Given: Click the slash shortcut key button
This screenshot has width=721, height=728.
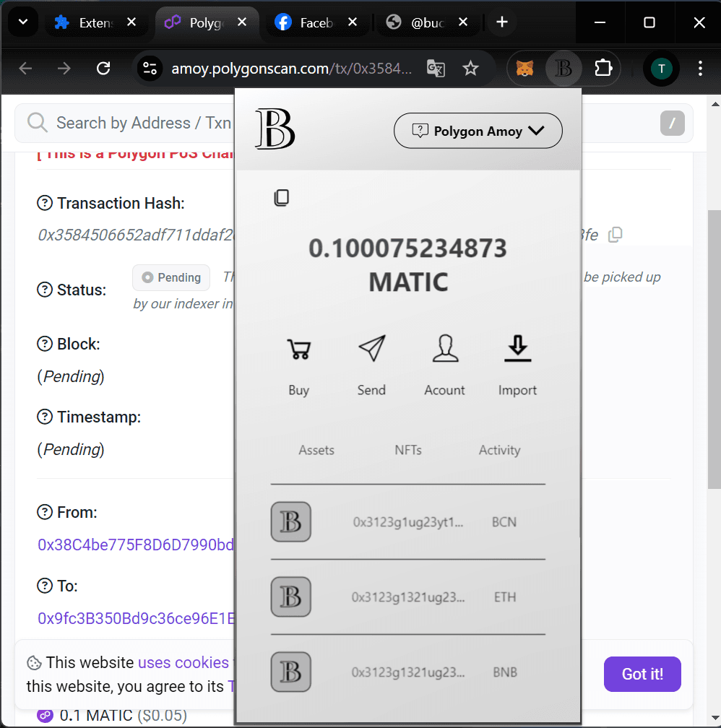Looking at the screenshot, I should [672, 123].
